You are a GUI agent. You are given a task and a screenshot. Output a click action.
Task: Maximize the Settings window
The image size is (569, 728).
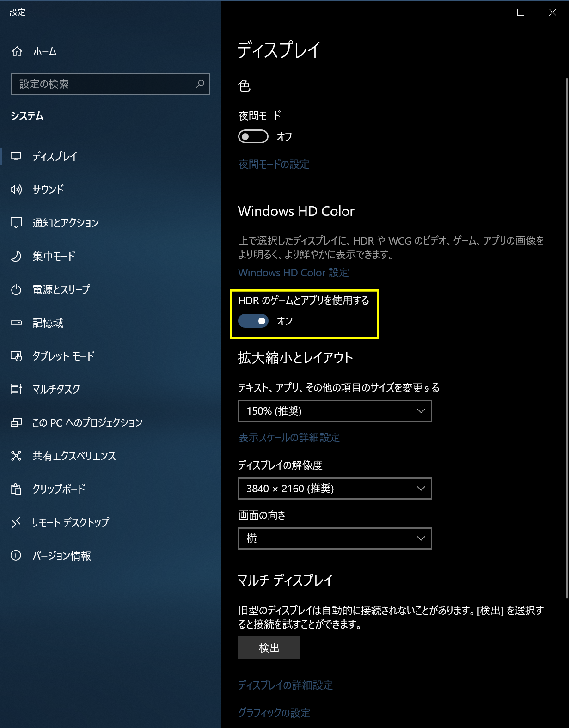(520, 12)
